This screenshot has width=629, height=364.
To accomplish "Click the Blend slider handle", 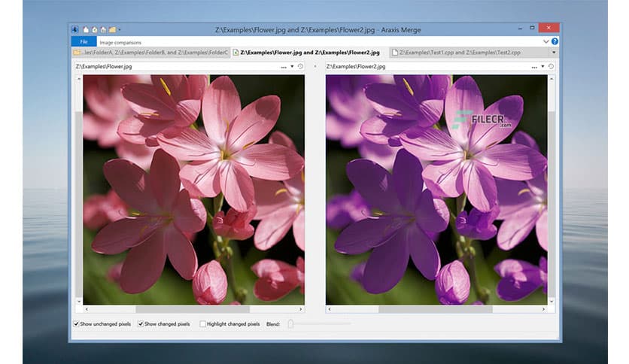I will click(x=290, y=324).
